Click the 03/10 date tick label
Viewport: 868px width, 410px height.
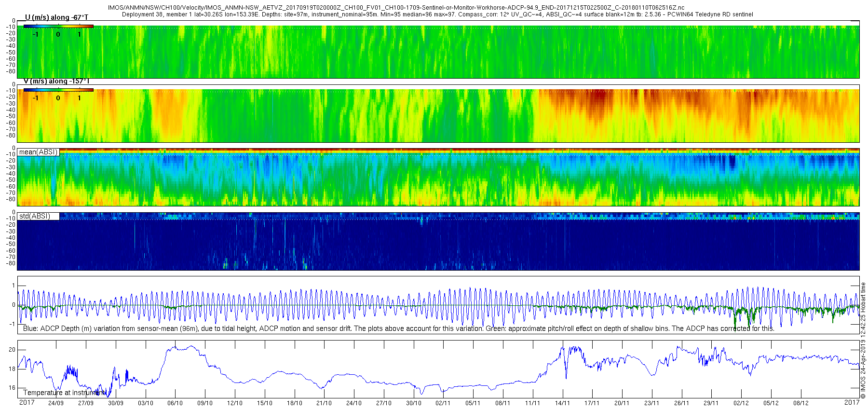(145, 403)
